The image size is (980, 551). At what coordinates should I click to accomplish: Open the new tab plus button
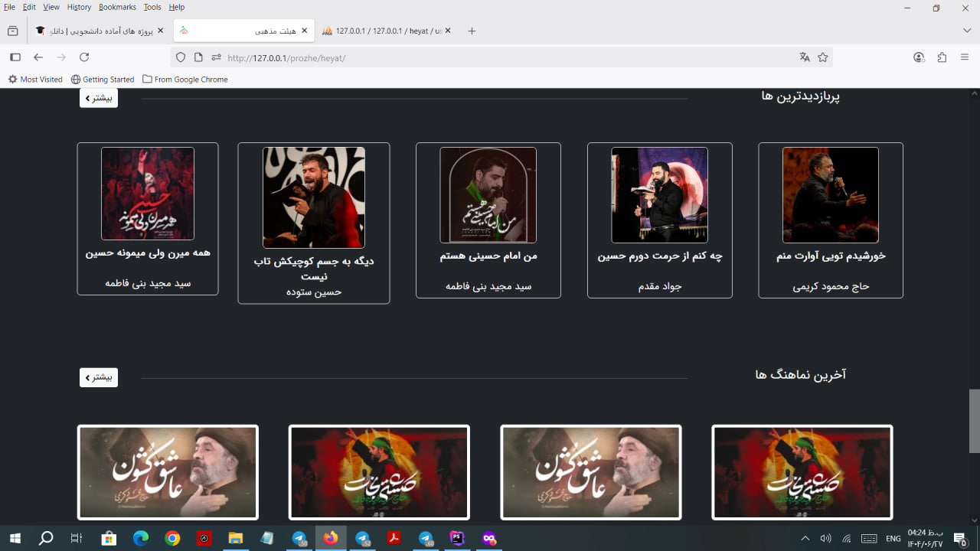[x=472, y=31]
